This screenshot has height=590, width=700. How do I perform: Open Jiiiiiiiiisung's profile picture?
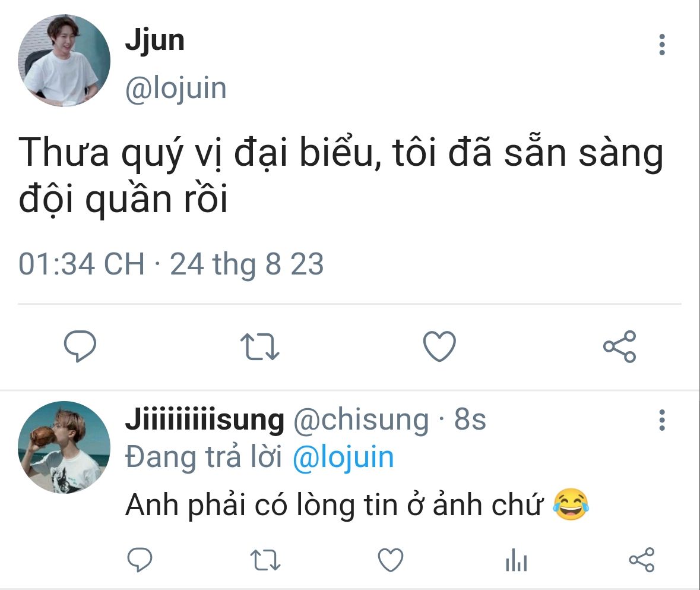pyautogui.click(x=65, y=447)
